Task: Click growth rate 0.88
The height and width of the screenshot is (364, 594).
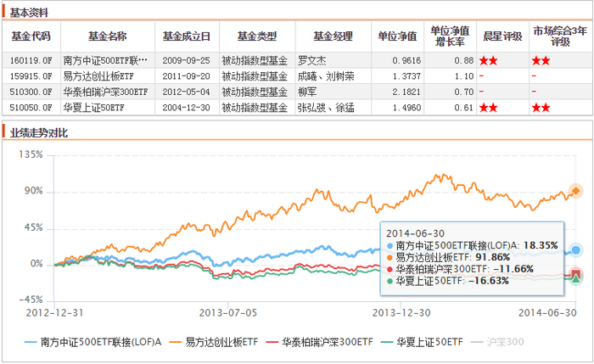Action: [x=464, y=60]
